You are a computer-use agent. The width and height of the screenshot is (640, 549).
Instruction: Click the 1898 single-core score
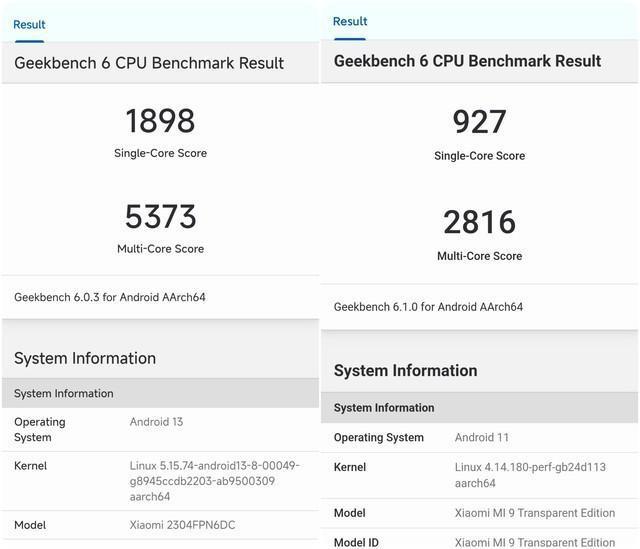[160, 121]
